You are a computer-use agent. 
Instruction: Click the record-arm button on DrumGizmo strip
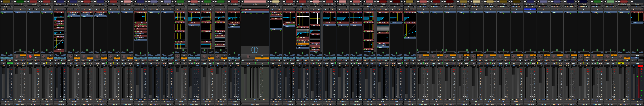[x=248, y=57]
